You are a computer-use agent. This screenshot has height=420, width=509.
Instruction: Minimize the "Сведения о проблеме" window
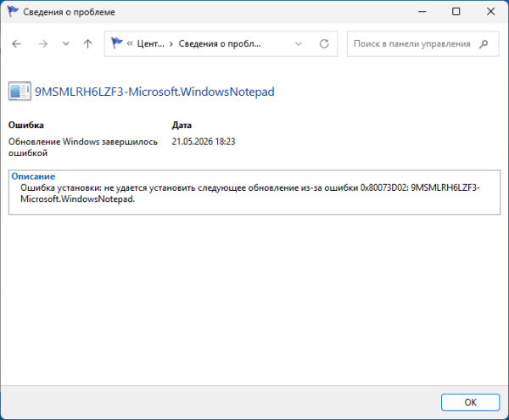tap(422, 11)
